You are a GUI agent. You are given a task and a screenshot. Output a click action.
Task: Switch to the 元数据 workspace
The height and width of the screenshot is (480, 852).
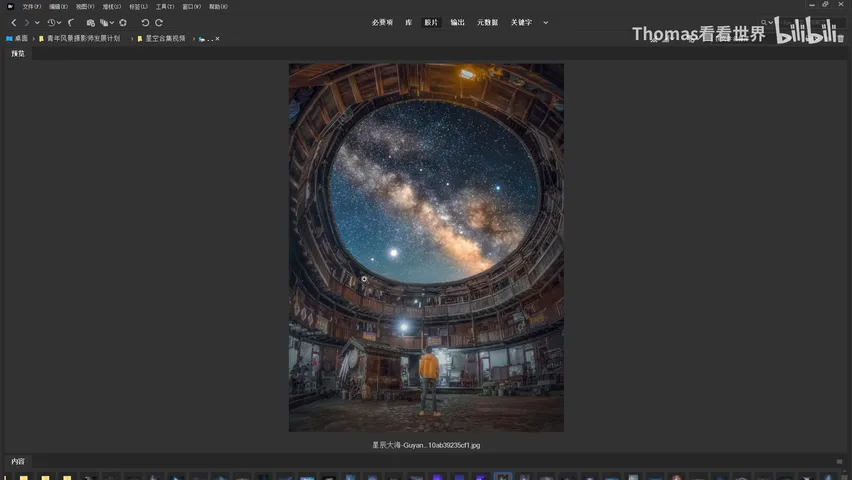[x=487, y=23]
